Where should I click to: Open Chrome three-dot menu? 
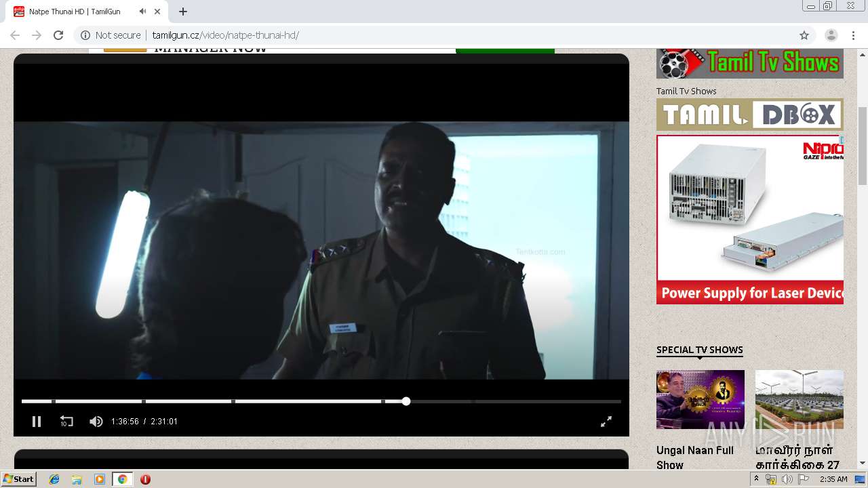click(853, 35)
